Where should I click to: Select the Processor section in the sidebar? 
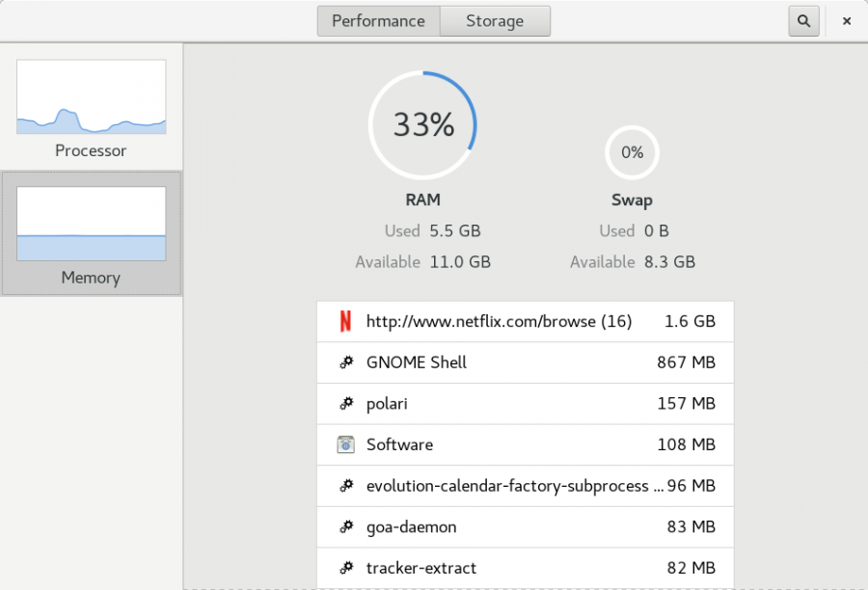coord(90,106)
